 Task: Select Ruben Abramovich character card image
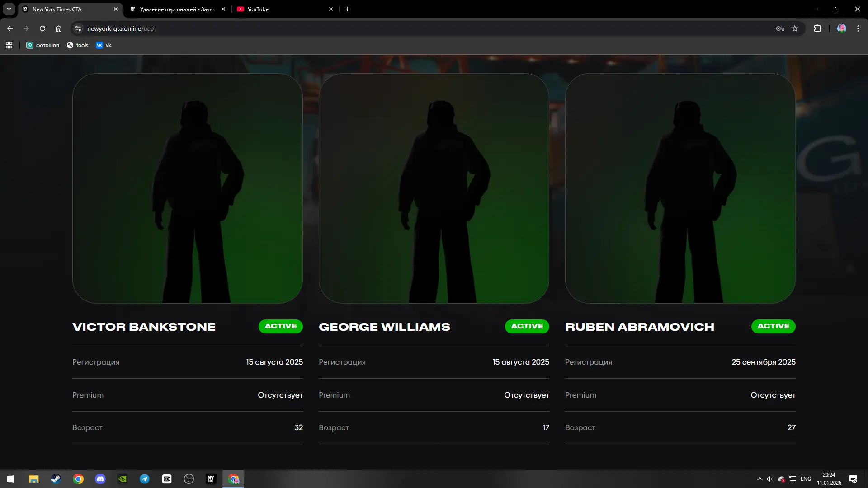[x=680, y=188]
